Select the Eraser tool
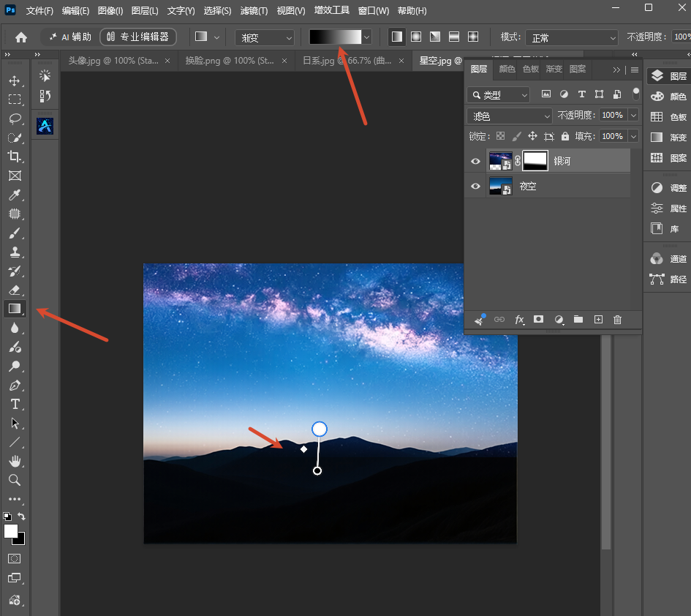The image size is (691, 616). point(15,290)
